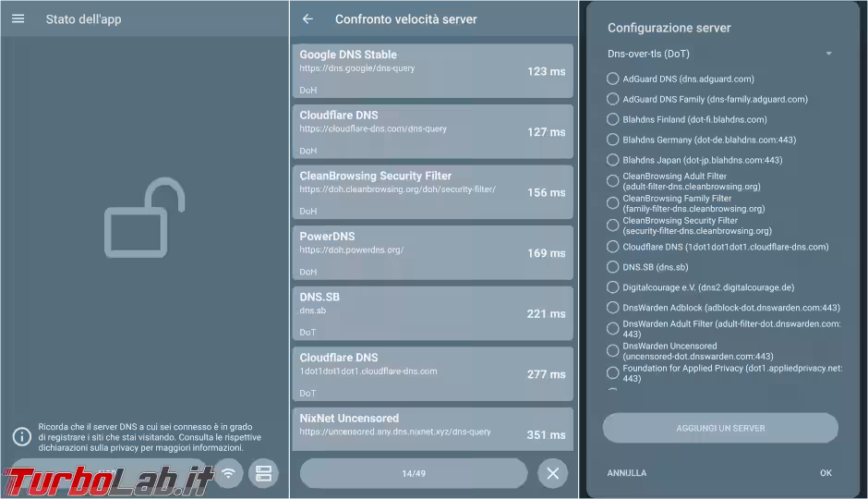This screenshot has height=499, width=868.
Task: Click ANNULLA to dismiss the dialog
Action: (627, 473)
